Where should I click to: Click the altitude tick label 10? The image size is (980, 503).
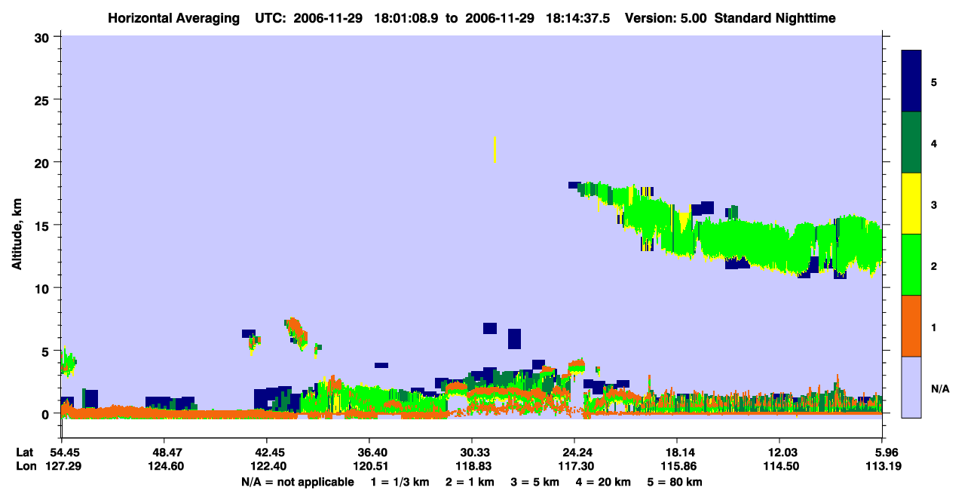(44, 288)
